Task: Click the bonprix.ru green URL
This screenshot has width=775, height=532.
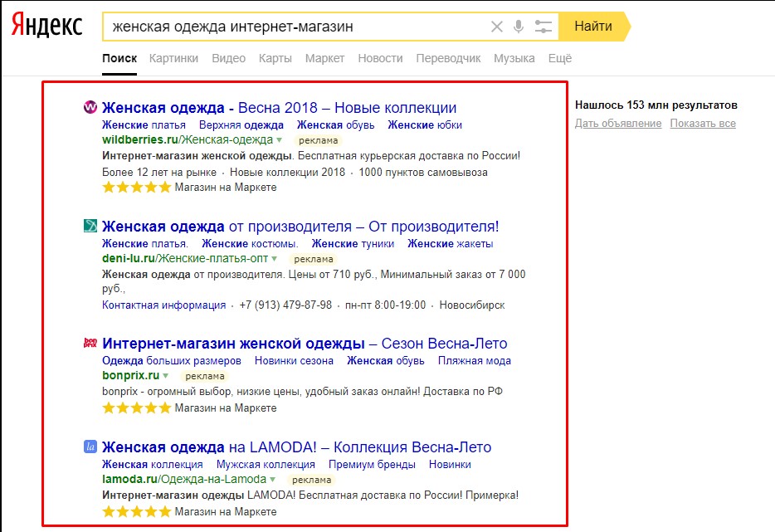Action: [x=130, y=376]
